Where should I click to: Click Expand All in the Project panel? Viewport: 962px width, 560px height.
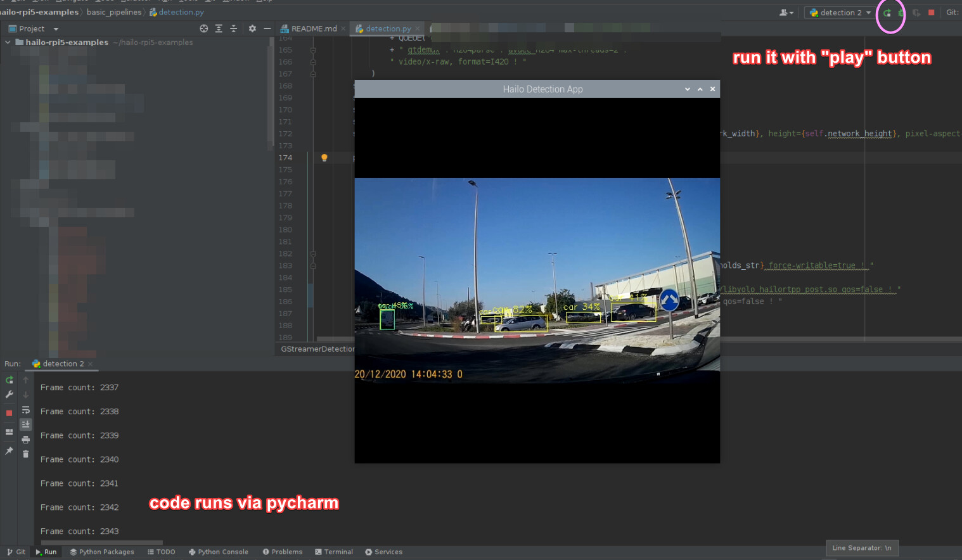[x=219, y=29]
